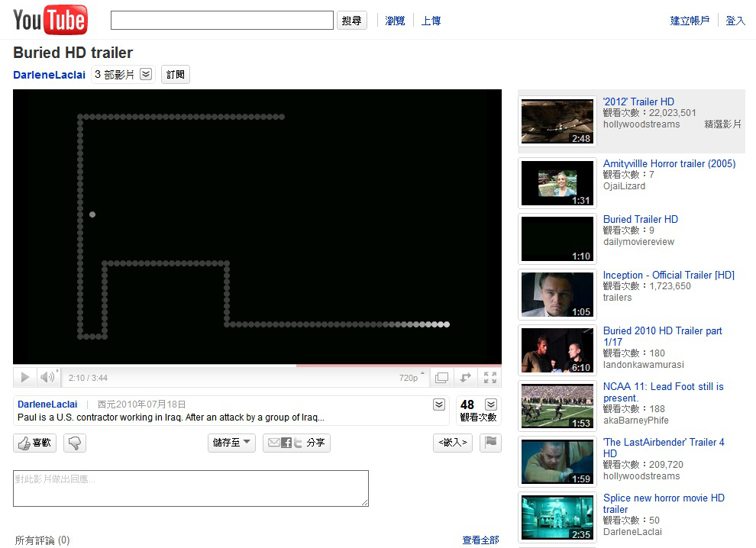The width and height of the screenshot is (756, 548).
Task: Open '2012' Trailer HD title link
Action: [638, 102]
